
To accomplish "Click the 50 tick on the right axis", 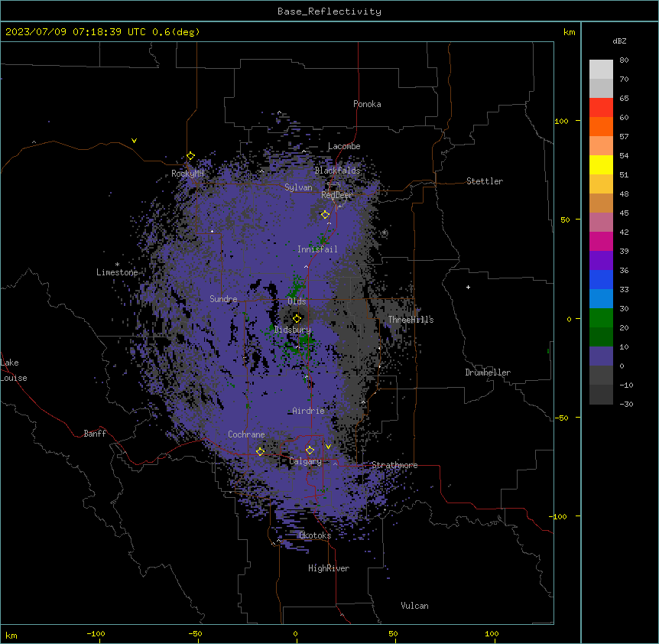I will 565,220.
